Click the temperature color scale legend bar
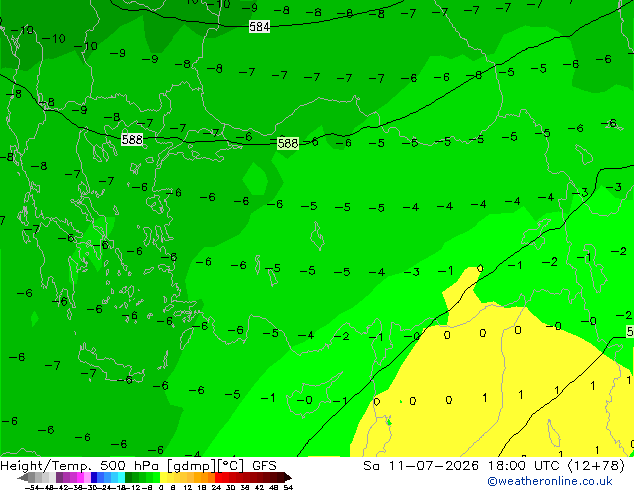This screenshot has height=490, width=634. [154, 477]
